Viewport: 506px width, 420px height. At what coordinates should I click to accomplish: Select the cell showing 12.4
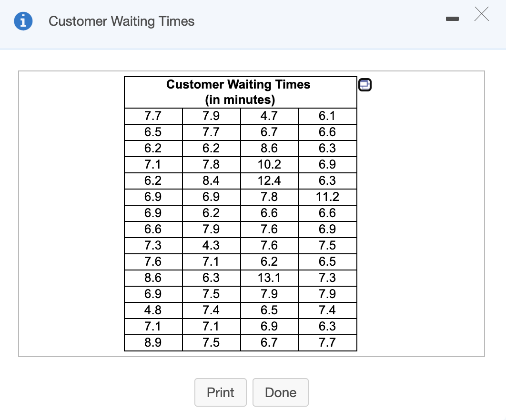point(270,180)
